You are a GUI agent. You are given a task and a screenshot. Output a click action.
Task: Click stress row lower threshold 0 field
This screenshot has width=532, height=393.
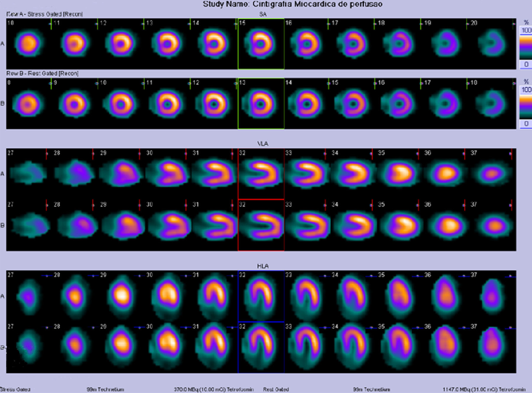526,64
